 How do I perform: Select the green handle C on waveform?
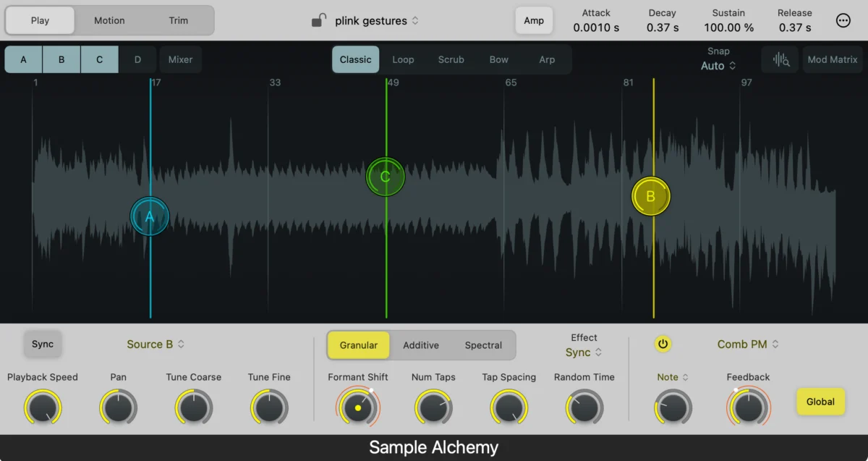pos(385,177)
